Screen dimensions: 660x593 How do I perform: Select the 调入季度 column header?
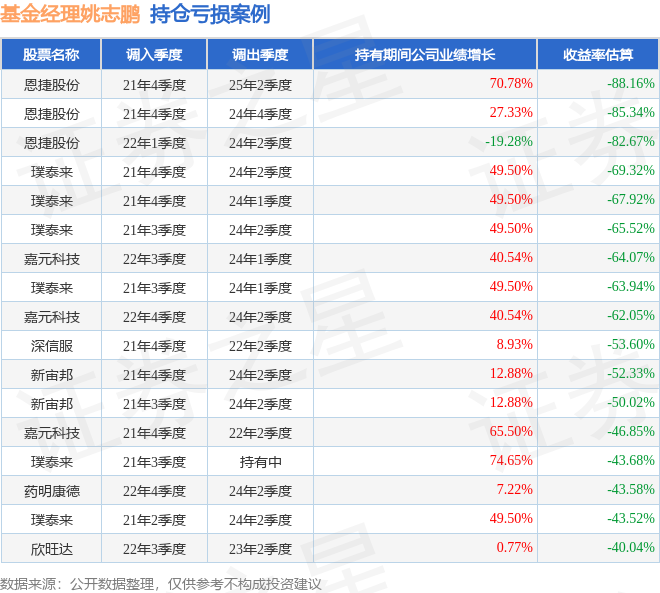click(x=154, y=54)
